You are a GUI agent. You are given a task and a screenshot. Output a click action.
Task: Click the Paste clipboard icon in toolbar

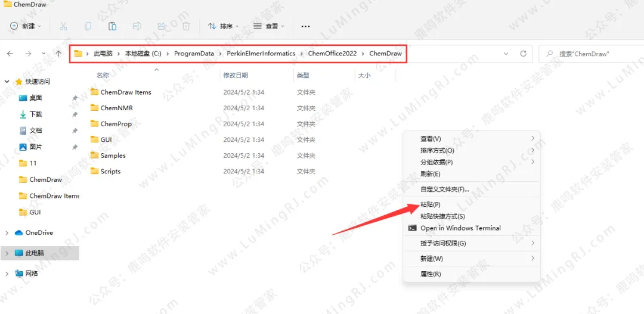click(x=112, y=26)
